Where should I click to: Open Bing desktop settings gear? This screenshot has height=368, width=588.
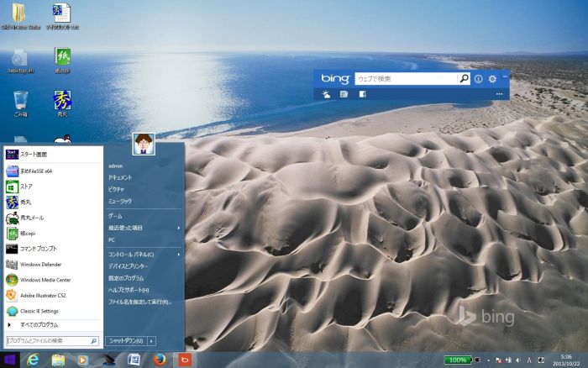[x=492, y=79]
